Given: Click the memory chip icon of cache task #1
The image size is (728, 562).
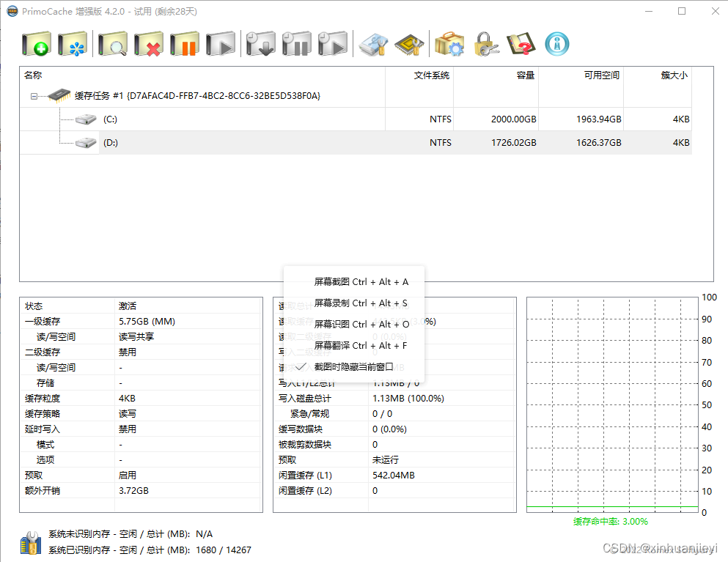Looking at the screenshot, I should pyautogui.click(x=59, y=95).
